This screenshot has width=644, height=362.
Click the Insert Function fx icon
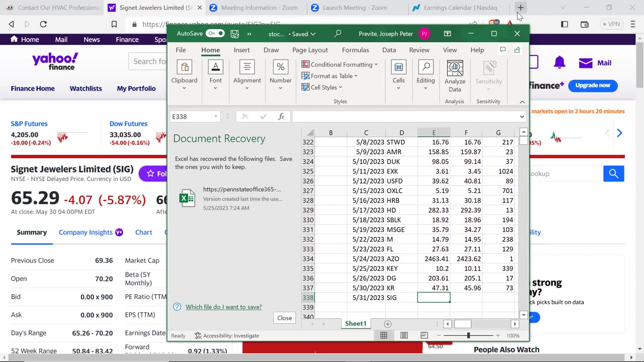tap(281, 117)
